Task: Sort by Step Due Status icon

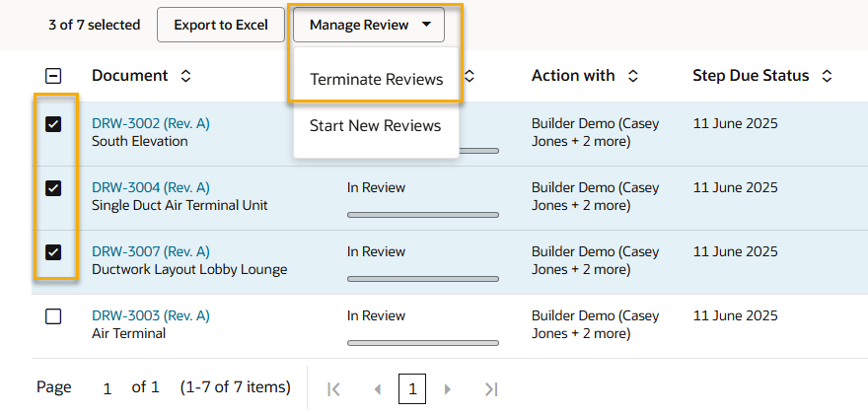Action: tap(827, 76)
